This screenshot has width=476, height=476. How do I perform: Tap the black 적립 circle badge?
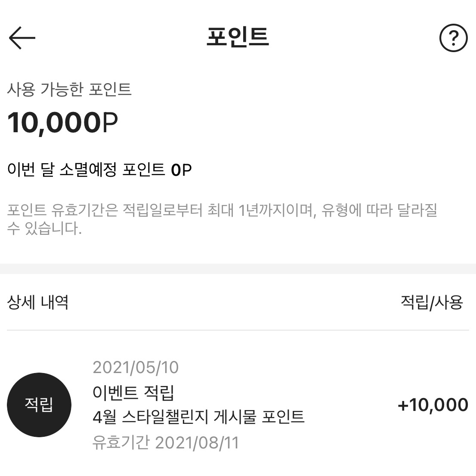39,404
